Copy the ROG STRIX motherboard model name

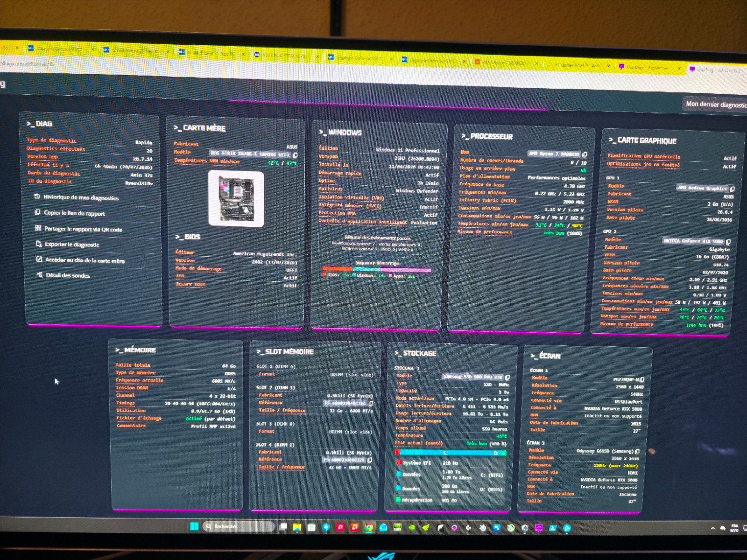point(296,154)
